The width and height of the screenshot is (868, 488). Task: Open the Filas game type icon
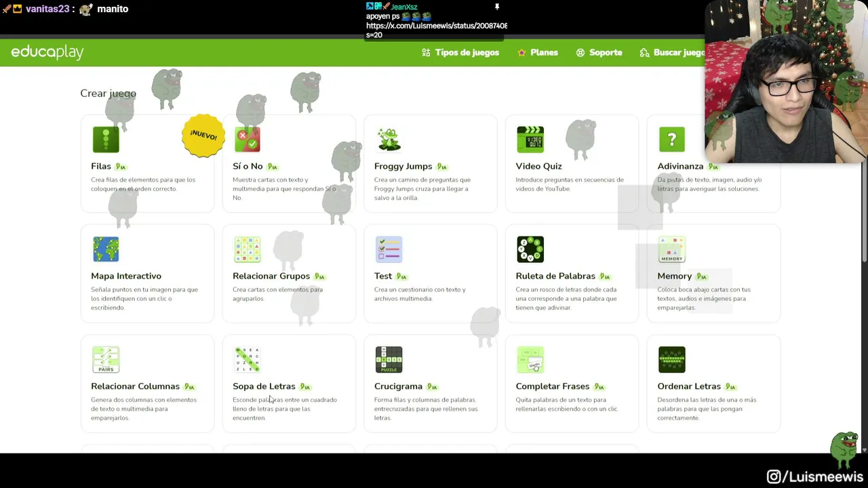(x=106, y=140)
